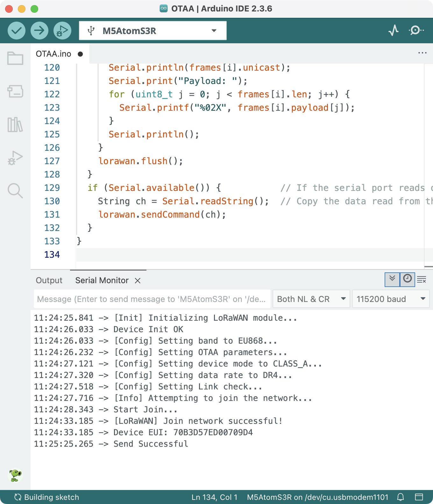Click the 'Setting band to EU868...' log line

click(156, 341)
